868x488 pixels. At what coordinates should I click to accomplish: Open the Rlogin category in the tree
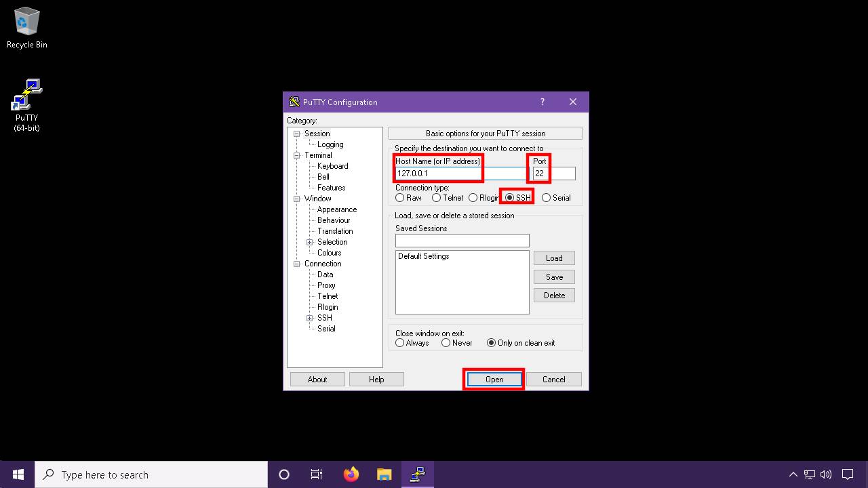pos(328,307)
